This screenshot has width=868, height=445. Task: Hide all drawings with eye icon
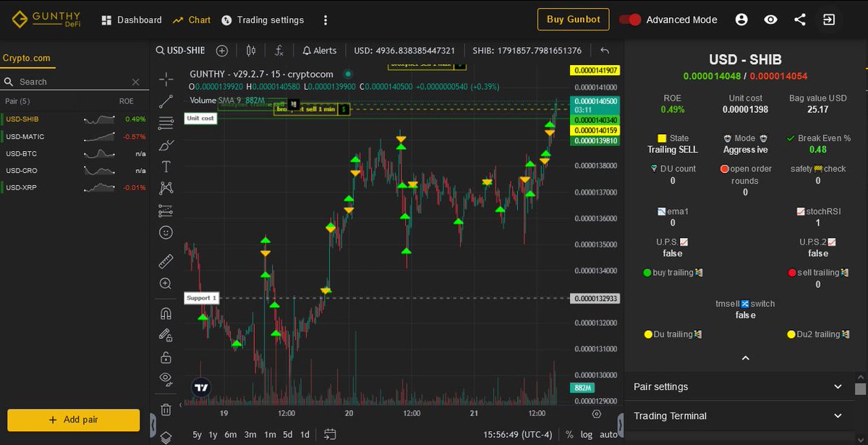click(166, 378)
